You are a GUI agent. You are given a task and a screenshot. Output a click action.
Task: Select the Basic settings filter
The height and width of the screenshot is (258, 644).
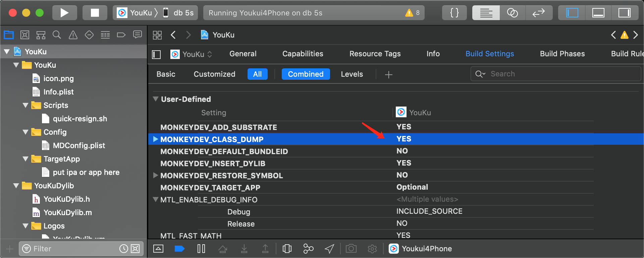166,74
